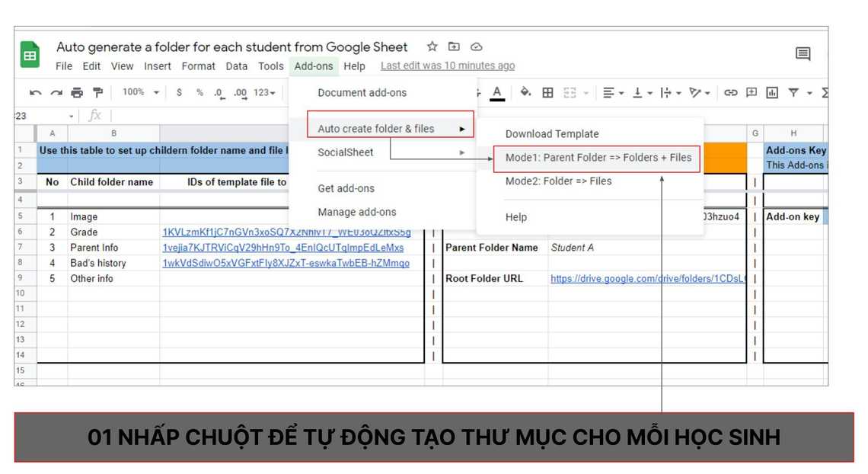This screenshot has height=474, width=868.
Task: Open the comment history icon
Action: click(803, 54)
